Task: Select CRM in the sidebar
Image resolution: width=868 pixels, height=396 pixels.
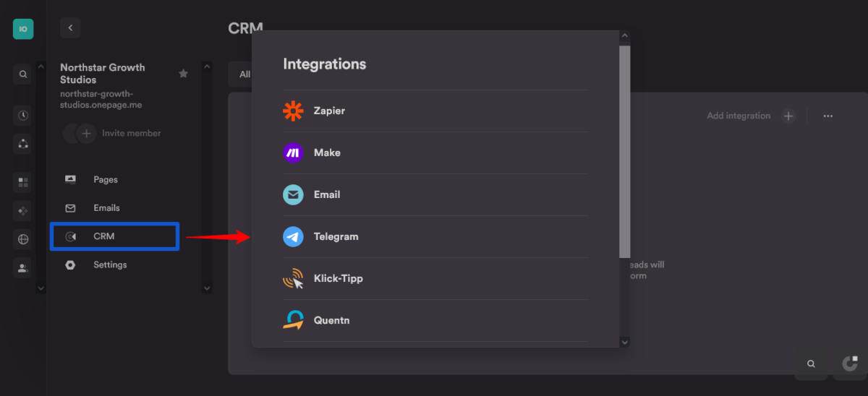Action: click(x=114, y=236)
